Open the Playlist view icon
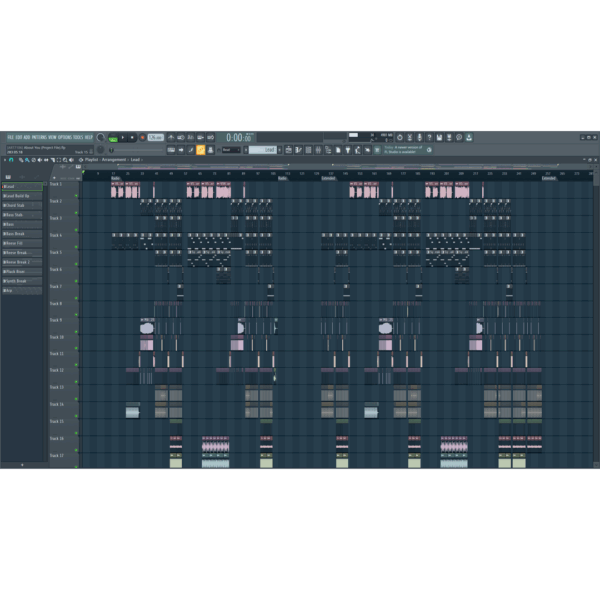Image resolution: width=600 pixels, height=600 pixels. 289,150
